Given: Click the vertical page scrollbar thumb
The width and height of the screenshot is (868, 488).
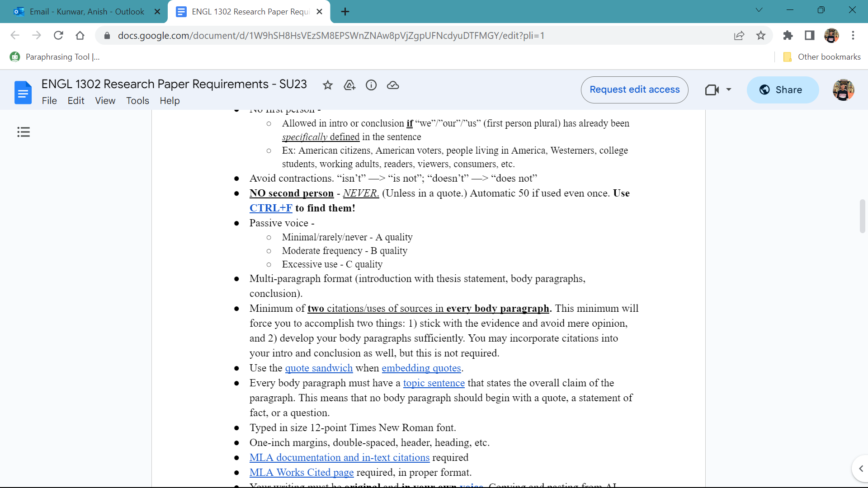Looking at the screenshot, I should pos(863,216).
